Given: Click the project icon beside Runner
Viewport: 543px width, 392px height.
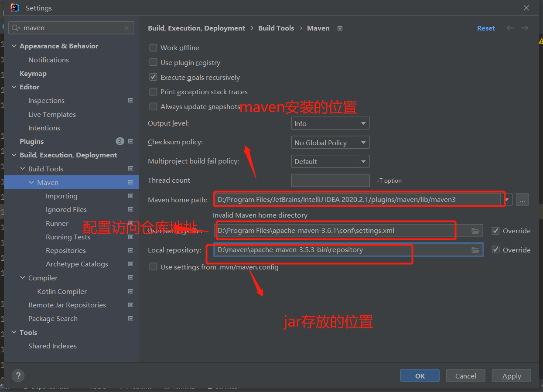Looking at the screenshot, I should [130, 223].
